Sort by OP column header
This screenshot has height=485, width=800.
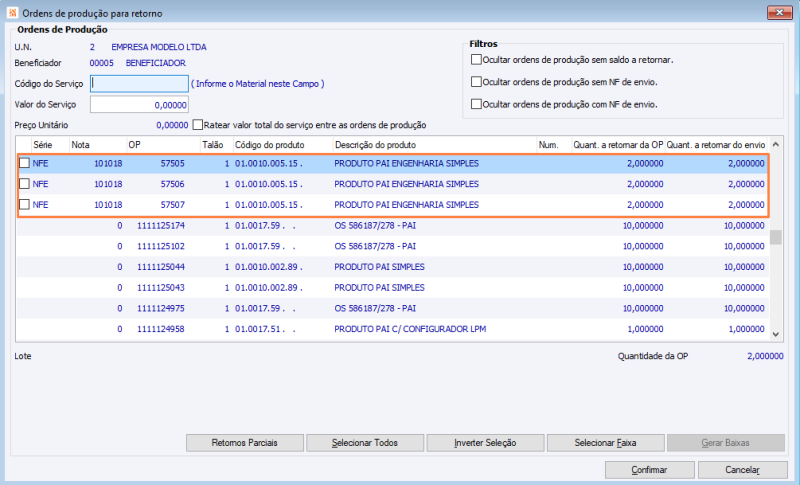click(163, 145)
